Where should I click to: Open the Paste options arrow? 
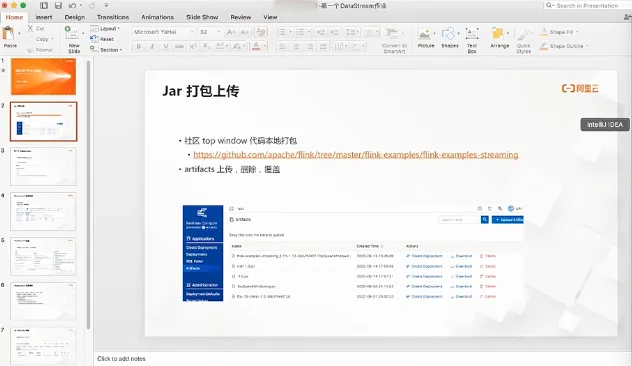click(x=19, y=33)
